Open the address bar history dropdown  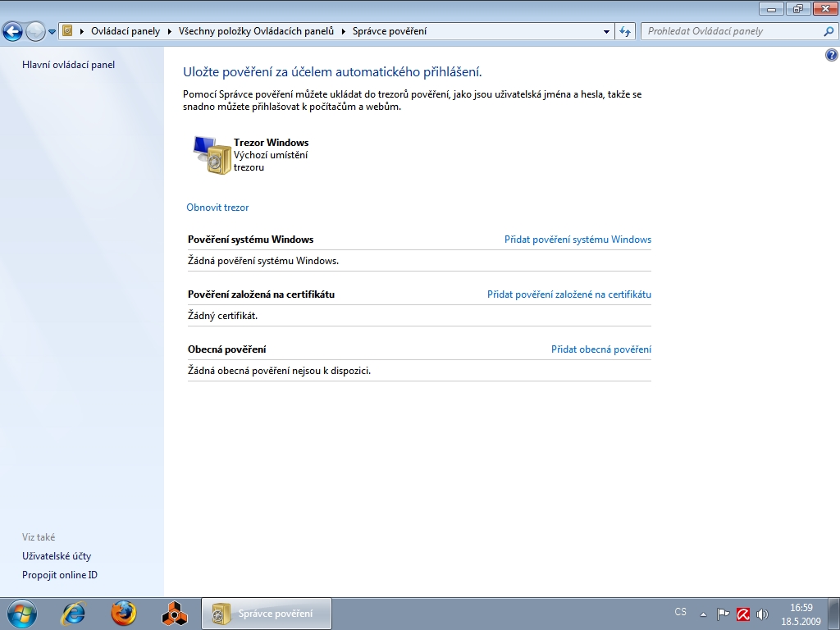[606, 32]
